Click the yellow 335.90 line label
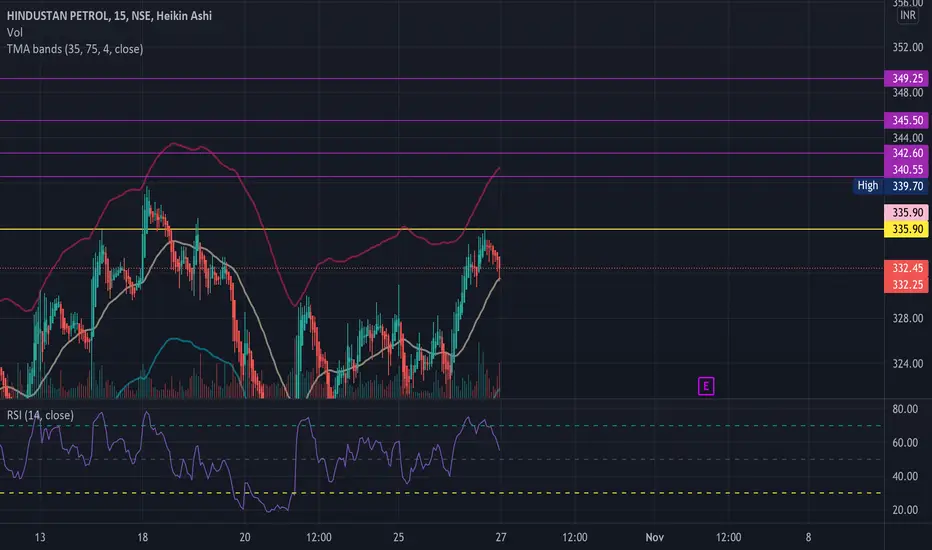Image resolution: width=932 pixels, height=550 pixels. tap(906, 230)
